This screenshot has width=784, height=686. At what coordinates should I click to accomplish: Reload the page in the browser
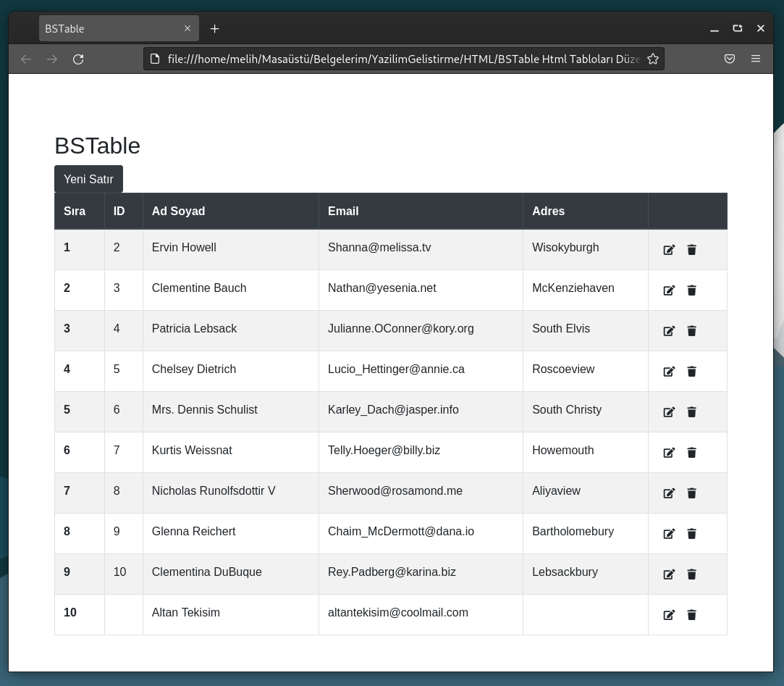(x=78, y=59)
